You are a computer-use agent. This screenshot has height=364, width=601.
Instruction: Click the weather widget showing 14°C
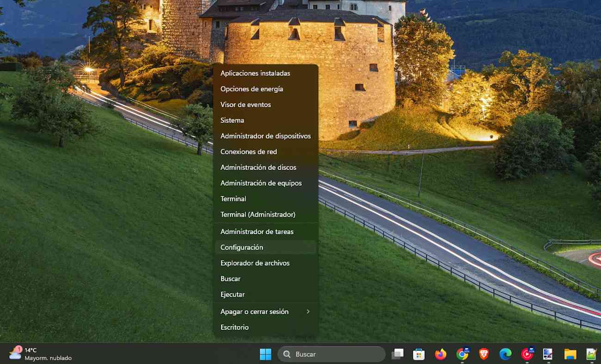tap(41, 354)
